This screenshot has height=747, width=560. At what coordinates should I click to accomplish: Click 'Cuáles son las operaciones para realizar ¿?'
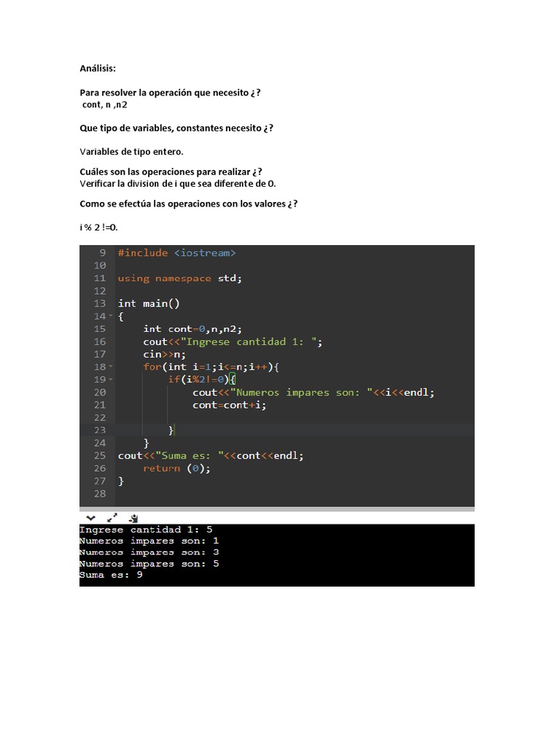point(171,172)
